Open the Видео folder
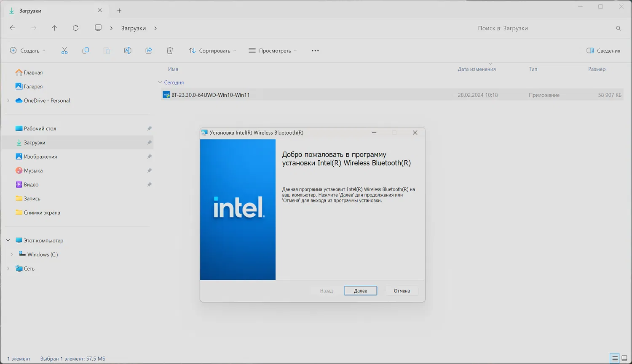The height and width of the screenshot is (364, 632). tap(31, 185)
